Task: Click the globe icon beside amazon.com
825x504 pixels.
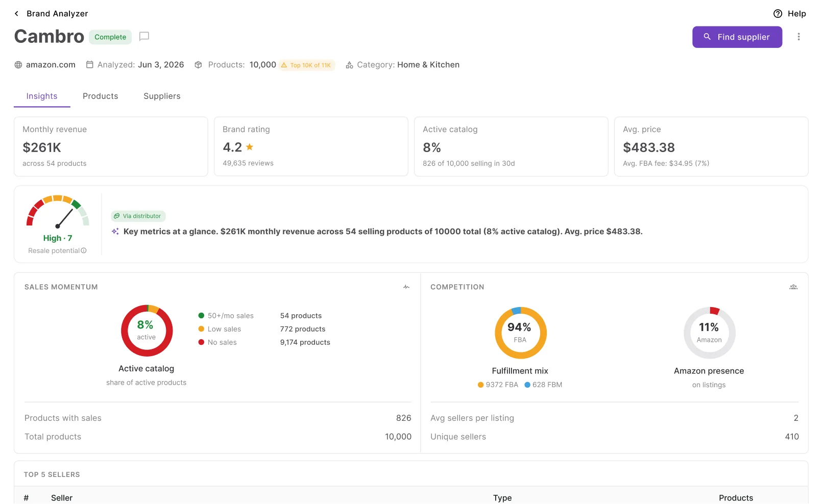Action: 18,65
